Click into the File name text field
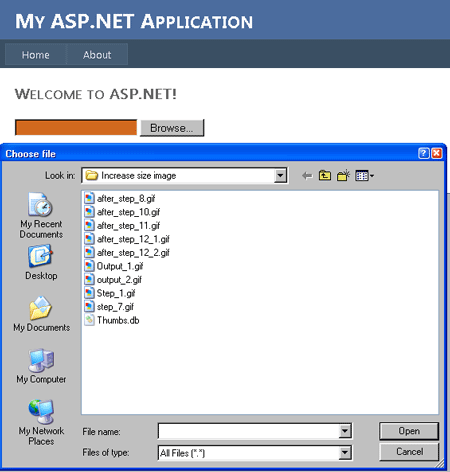 coord(249,431)
